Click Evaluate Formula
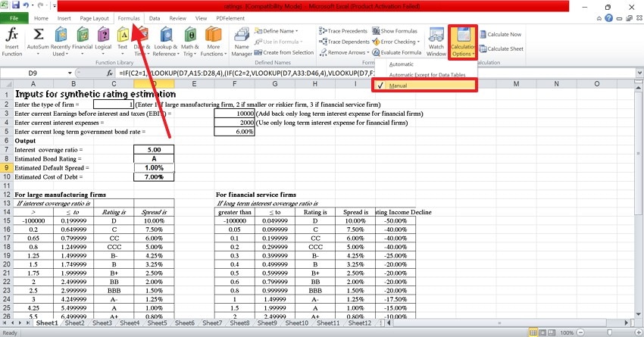Image resolution: width=644 pixels, height=337 pixels. 397,52
